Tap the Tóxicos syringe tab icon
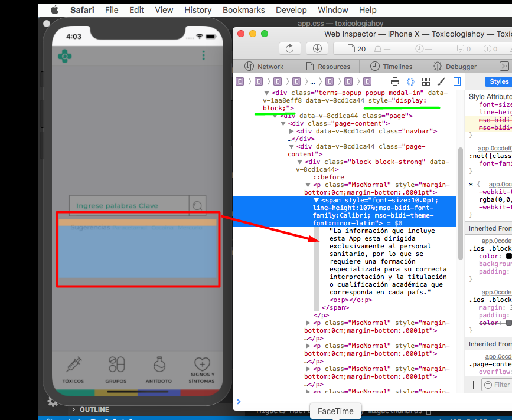The height and width of the screenshot is (420, 512). [74, 364]
